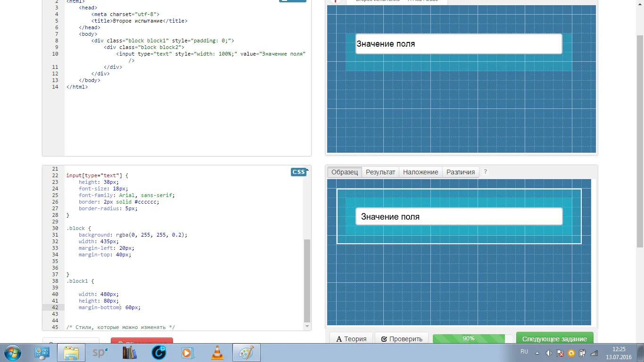The image size is (644, 362).
Task: Click the orange tray notification icon
Action: click(x=571, y=353)
